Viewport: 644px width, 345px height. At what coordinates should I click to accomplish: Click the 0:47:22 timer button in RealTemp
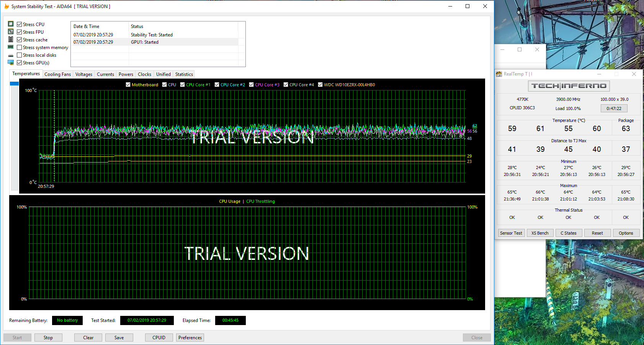(614, 108)
